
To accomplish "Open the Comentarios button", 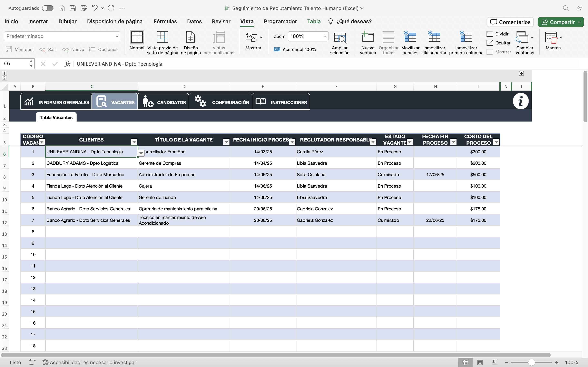I will click(510, 22).
